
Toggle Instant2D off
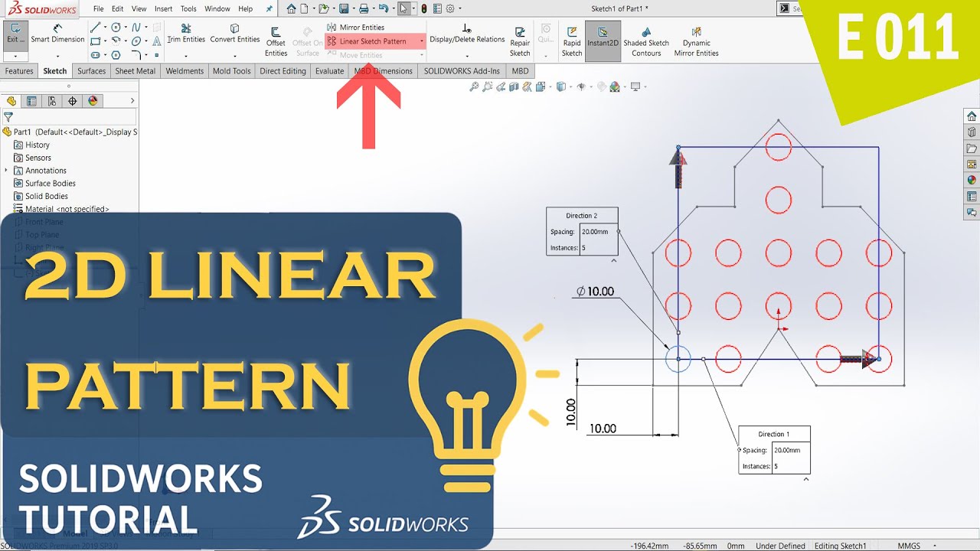pos(603,40)
